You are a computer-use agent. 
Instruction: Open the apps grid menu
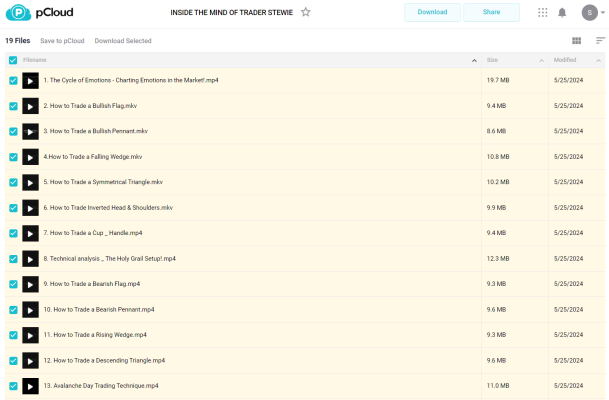[543, 12]
